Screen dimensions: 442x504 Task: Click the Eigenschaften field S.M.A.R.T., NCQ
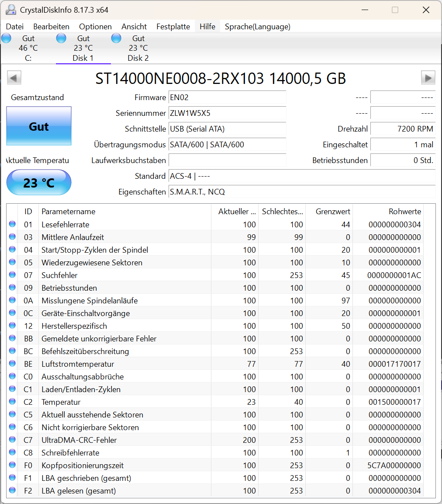click(302, 192)
